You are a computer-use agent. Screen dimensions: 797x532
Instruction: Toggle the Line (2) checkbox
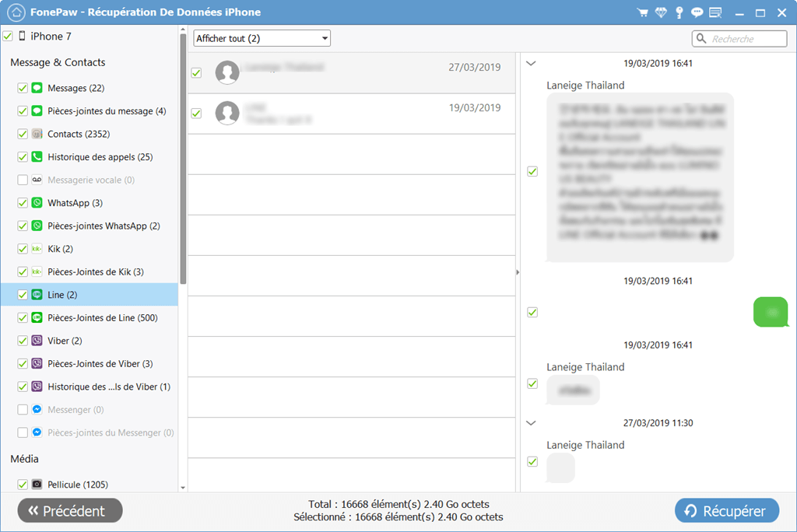coord(23,295)
